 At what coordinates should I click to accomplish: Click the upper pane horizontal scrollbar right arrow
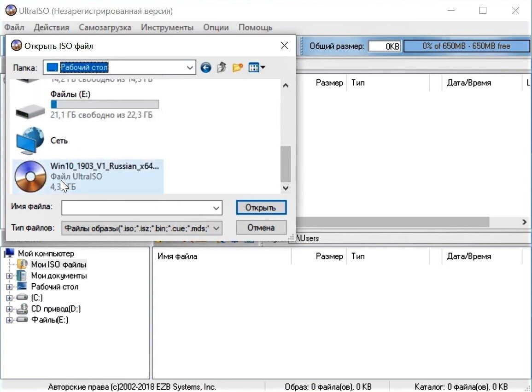pyautogui.click(x=525, y=222)
